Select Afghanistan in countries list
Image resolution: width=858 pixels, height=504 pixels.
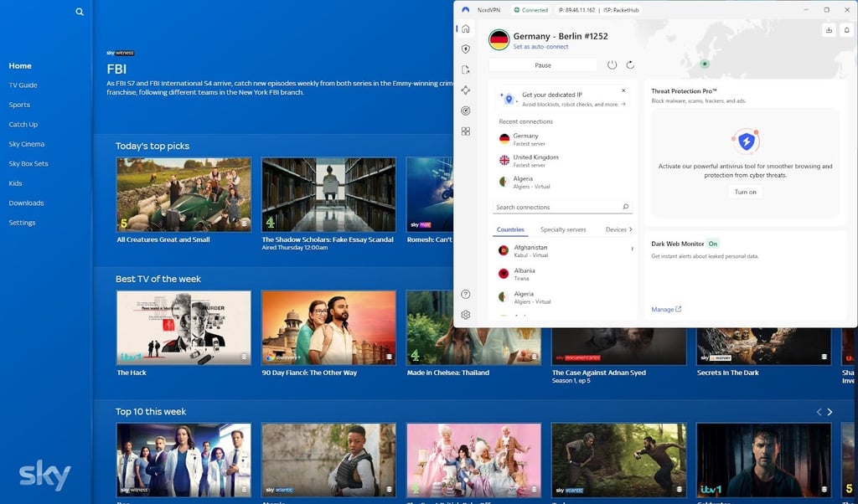[x=562, y=251]
